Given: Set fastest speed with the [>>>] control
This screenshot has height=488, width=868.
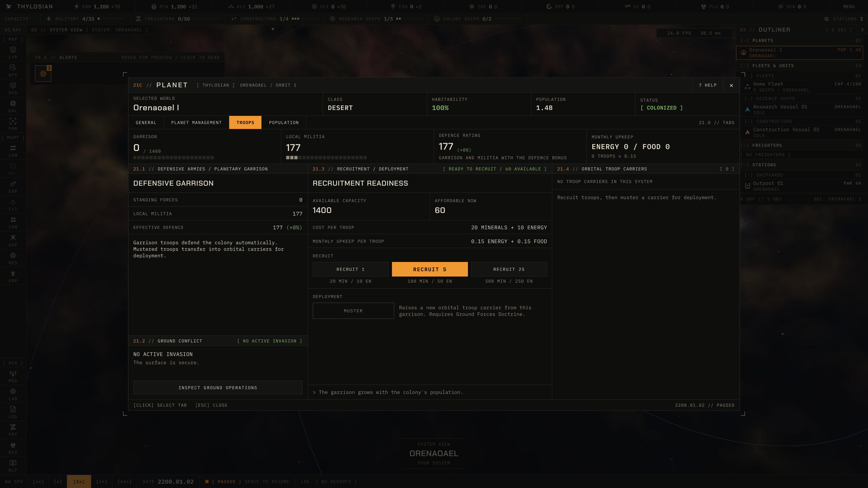Looking at the screenshot, I should coord(125,482).
